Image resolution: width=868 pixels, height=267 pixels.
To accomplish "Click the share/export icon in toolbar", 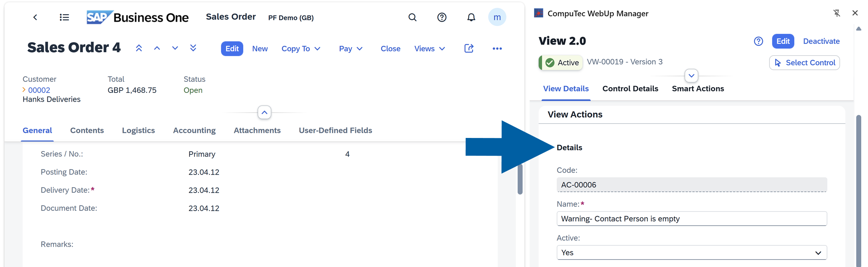I will 469,48.
